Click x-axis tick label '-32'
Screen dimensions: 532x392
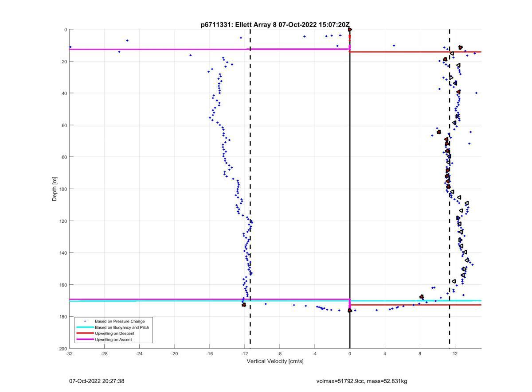click(69, 353)
